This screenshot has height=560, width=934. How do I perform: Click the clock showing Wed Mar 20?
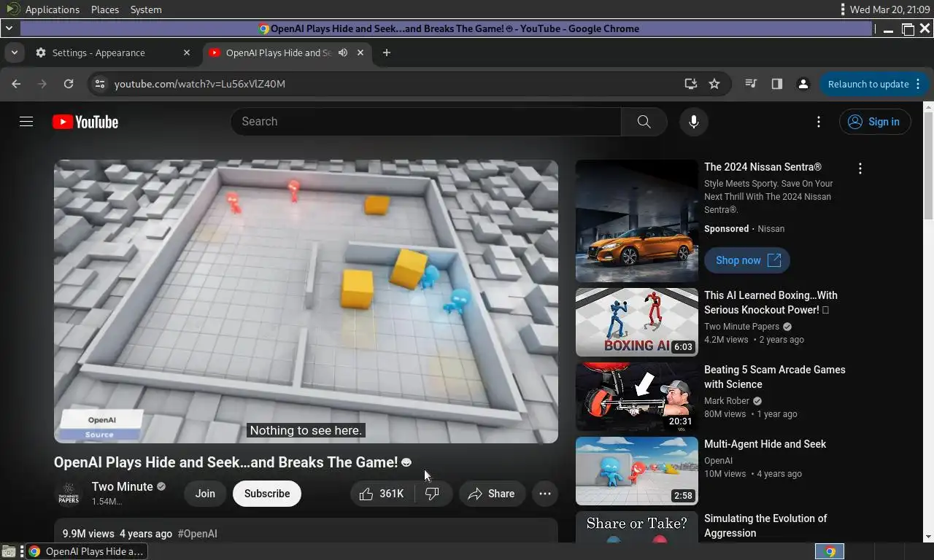click(x=889, y=9)
